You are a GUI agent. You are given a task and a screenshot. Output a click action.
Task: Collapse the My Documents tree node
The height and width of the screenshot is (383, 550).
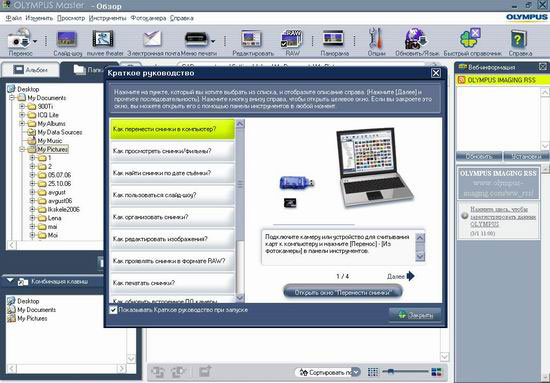pyautogui.click(x=12, y=98)
